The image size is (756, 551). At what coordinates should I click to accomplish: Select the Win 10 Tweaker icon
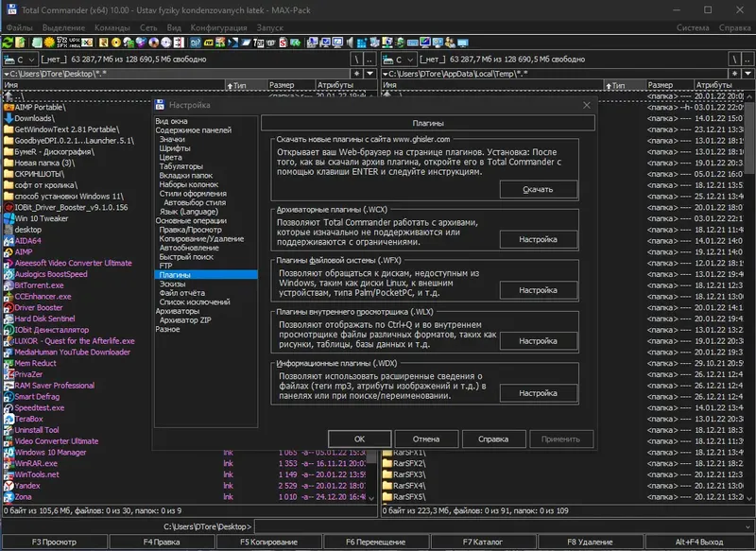(x=9, y=218)
